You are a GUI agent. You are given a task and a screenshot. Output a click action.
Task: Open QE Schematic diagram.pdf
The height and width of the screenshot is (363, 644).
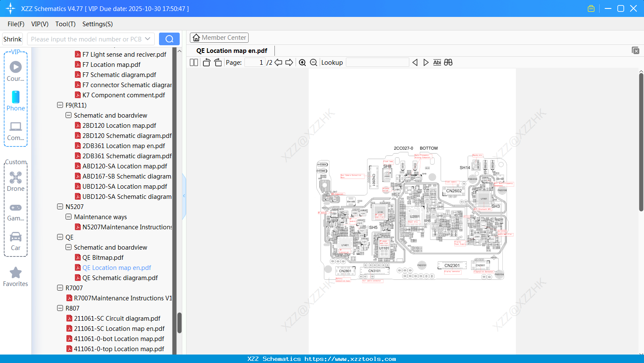point(116,278)
